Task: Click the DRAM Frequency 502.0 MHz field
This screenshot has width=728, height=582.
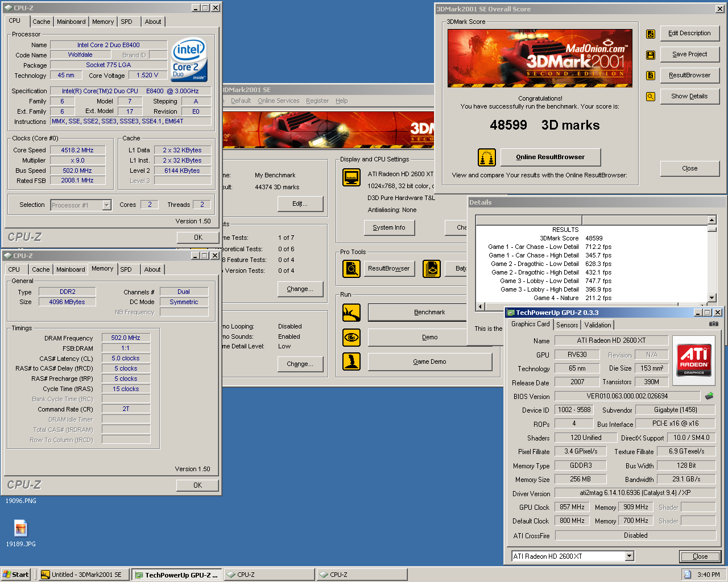Action: click(x=126, y=338)
